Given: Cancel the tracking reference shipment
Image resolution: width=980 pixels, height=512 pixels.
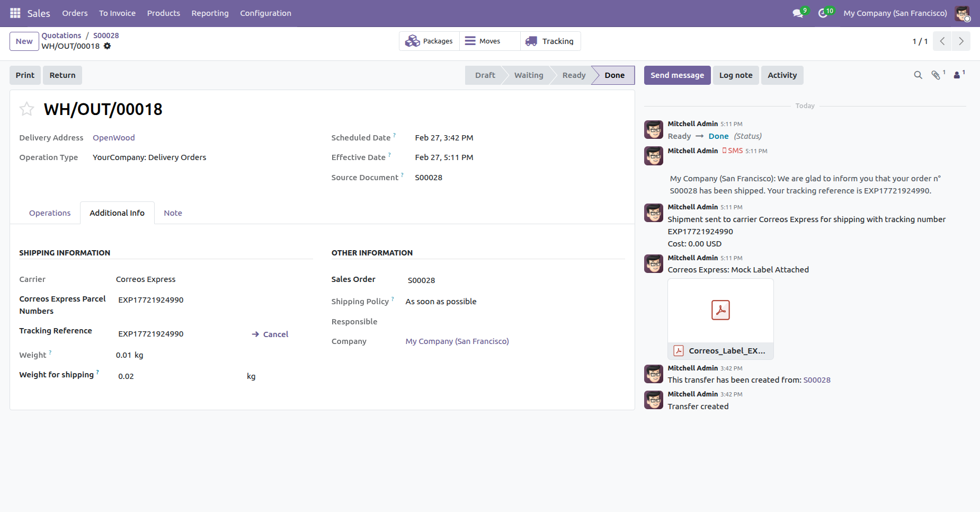Looking at the screenshot, I should click(270, 334).
